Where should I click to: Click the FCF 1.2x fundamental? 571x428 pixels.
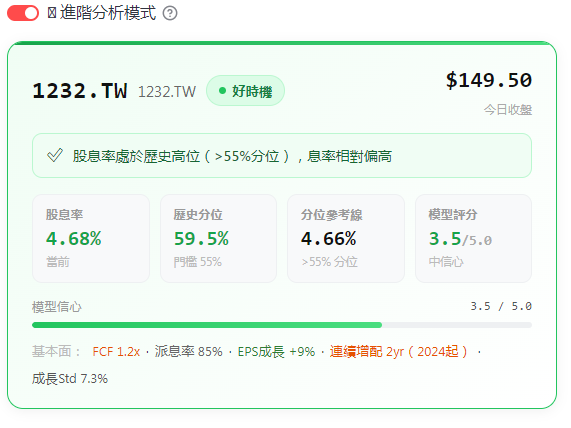tap(116, 352)
